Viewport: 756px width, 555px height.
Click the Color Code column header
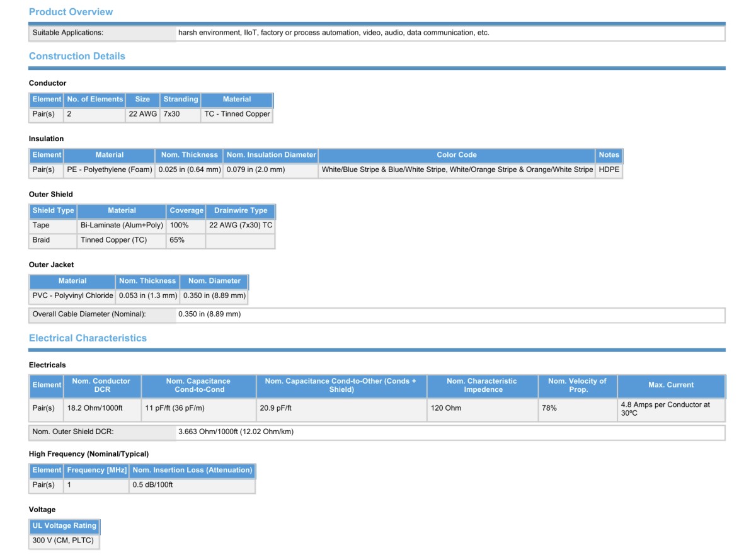[456, 155]
